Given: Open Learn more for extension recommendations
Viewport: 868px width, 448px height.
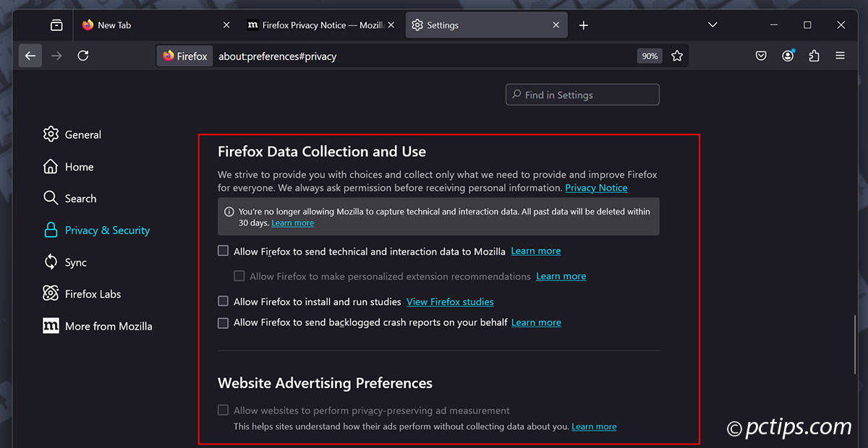Looking at the screenshot, I should pyautogui.click(x=561, y=276).
